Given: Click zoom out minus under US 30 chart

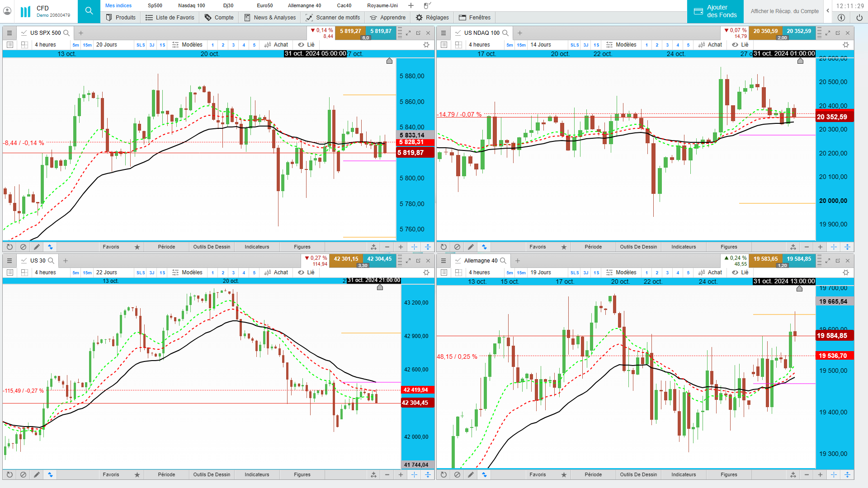Looking at the screenshot, I should pos(387,474).
